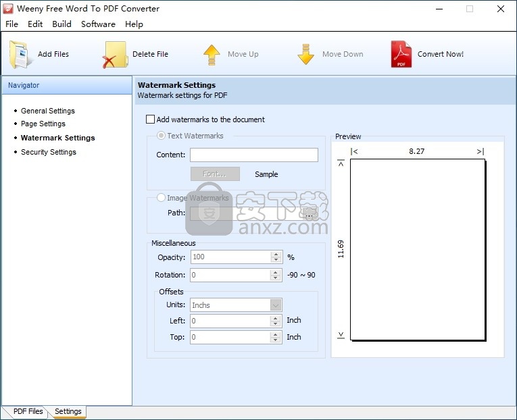The height and width of the screenshot is (420, 517).
Task: Switch to the Settings tab
Action: point(68,411)
